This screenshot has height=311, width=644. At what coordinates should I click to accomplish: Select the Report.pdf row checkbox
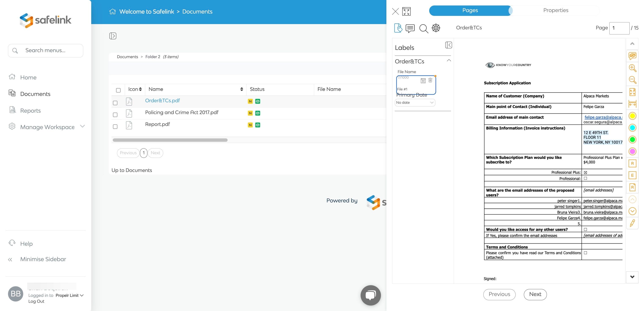point(115,127)
